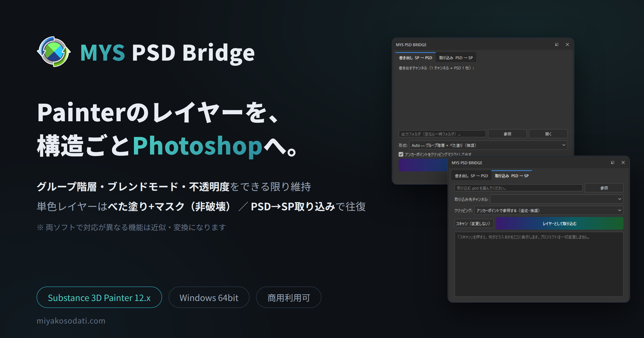Click the MYS PSD Bridge logo icon

tap(54, 52)
